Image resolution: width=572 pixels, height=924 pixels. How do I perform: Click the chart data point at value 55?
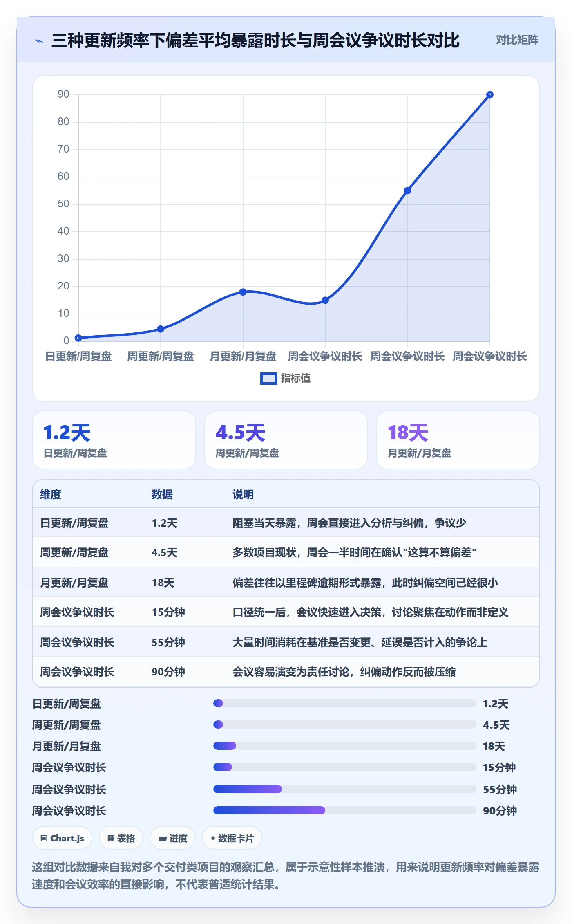click(407, 191)
